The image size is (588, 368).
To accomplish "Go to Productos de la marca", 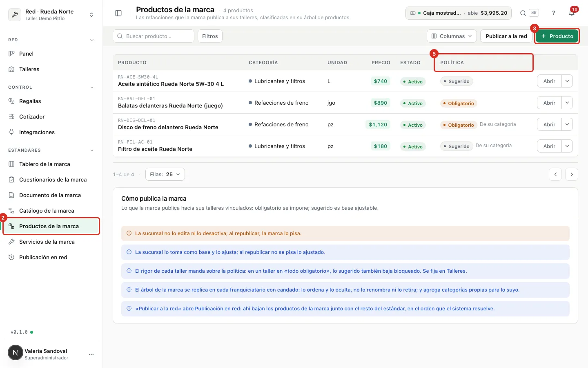I will (51, 226).
